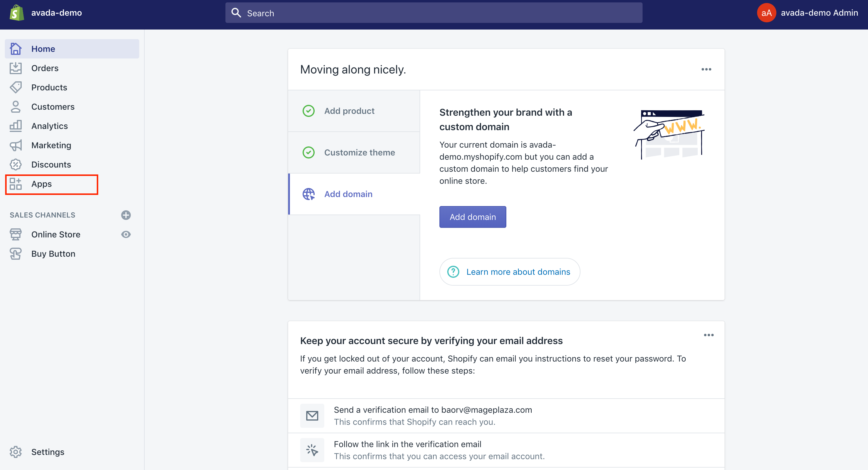Open avada-demo Admin account menu
This screenshot has height=470, width=868.
[807, 13]
